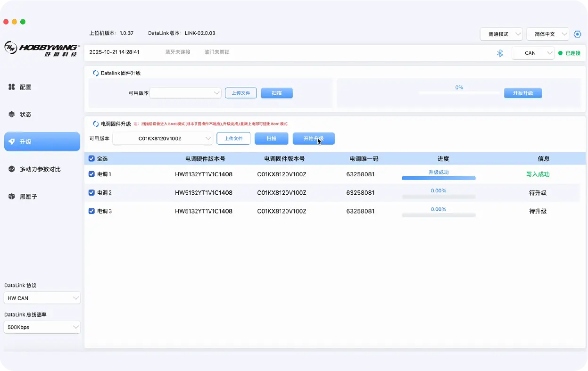Click the 多动力参数对比 sidebar icon
This screenshot has width=588, height=371.
tap(12, 169)
